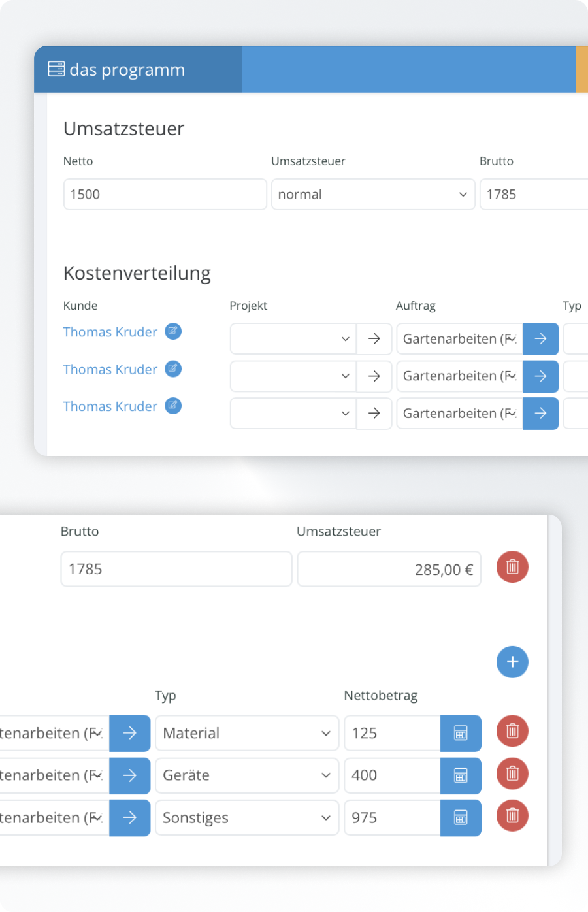The height and width of the screenshot is (912, 588).
Task: Open first row Auftrag Gartenarbeiten dropdown in upper panel
Action: coord(460,339)
